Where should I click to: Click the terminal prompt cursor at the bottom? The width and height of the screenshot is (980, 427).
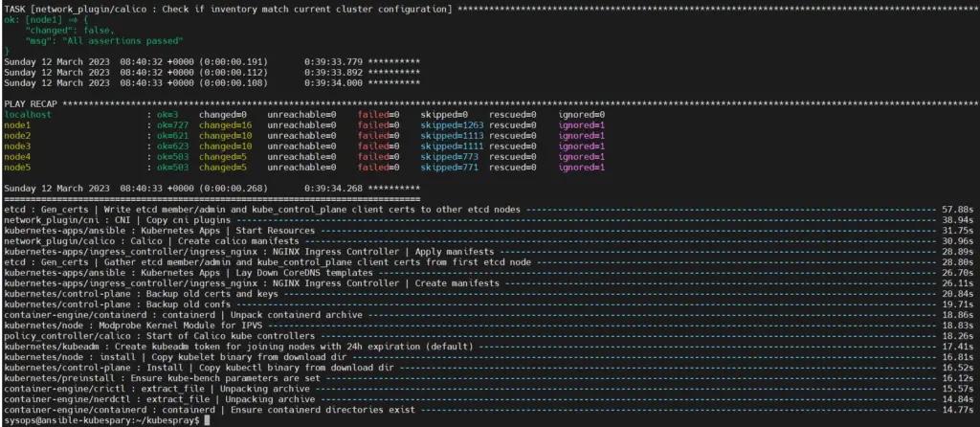[x=206, y=420]
